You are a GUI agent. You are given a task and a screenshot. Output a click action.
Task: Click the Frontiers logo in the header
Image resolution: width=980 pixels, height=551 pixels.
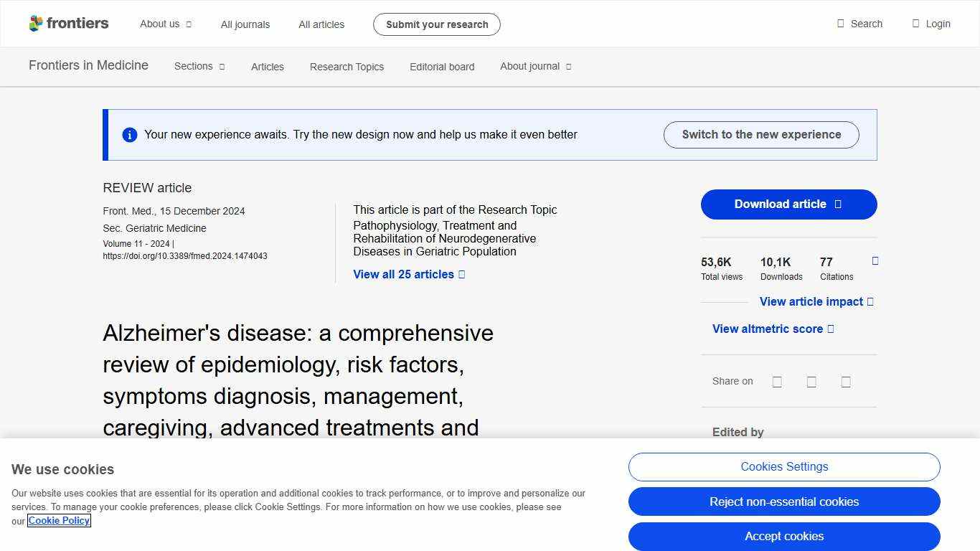[x=68, y=23]
